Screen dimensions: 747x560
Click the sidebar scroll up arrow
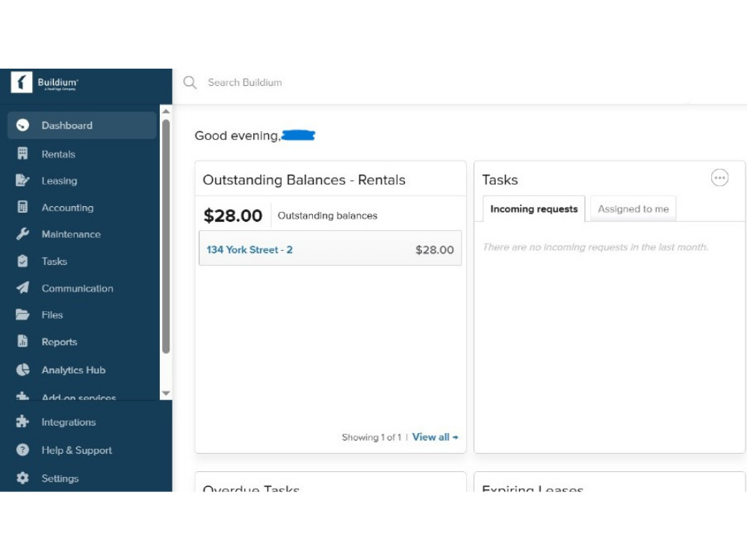tap(166, 111)
